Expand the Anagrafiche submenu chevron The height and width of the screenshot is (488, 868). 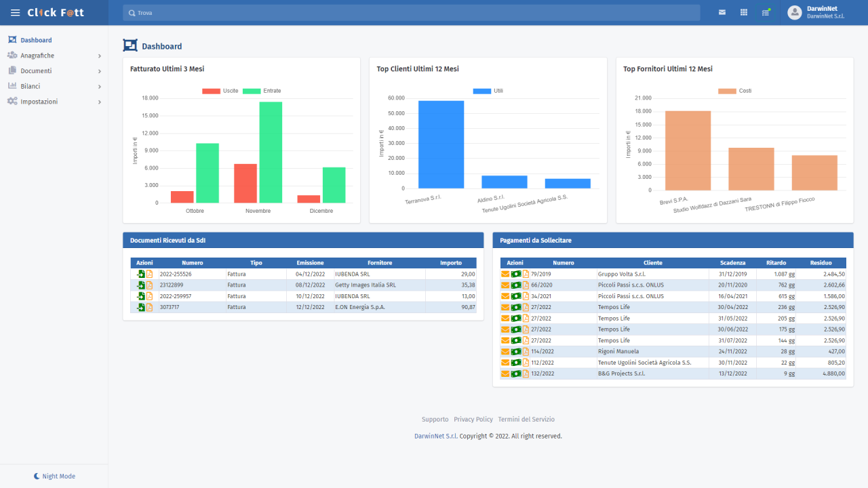(x=99, y=56)
